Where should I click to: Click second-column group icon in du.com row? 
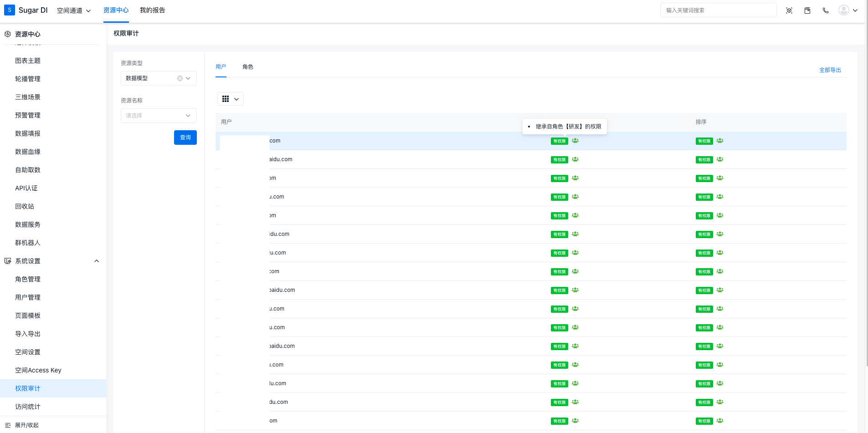[x=575, y=402]
